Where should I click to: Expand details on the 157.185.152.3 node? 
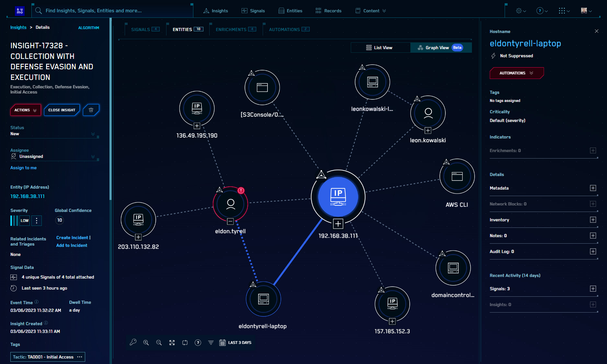point(392,321)
